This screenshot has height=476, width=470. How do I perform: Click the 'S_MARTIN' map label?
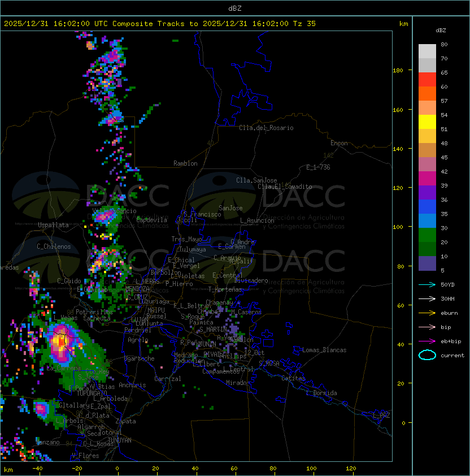pos(213,330)
